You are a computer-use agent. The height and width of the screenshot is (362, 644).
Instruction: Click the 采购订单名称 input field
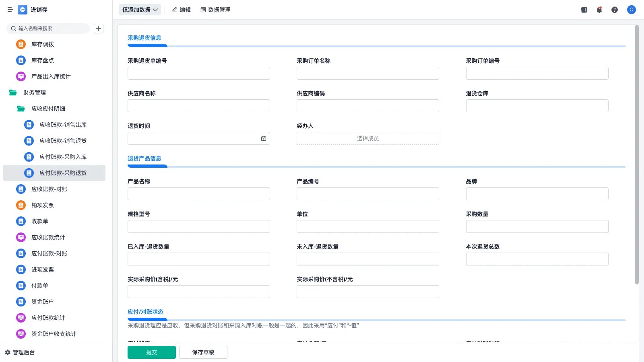(x=368, y=73)
